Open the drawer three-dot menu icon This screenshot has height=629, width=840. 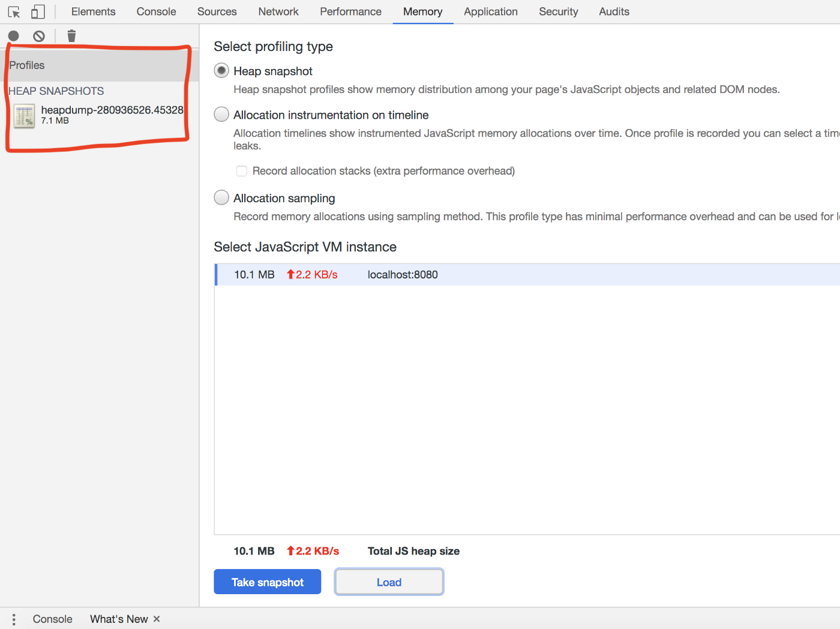pyautogui.click(x=14, y=619)
